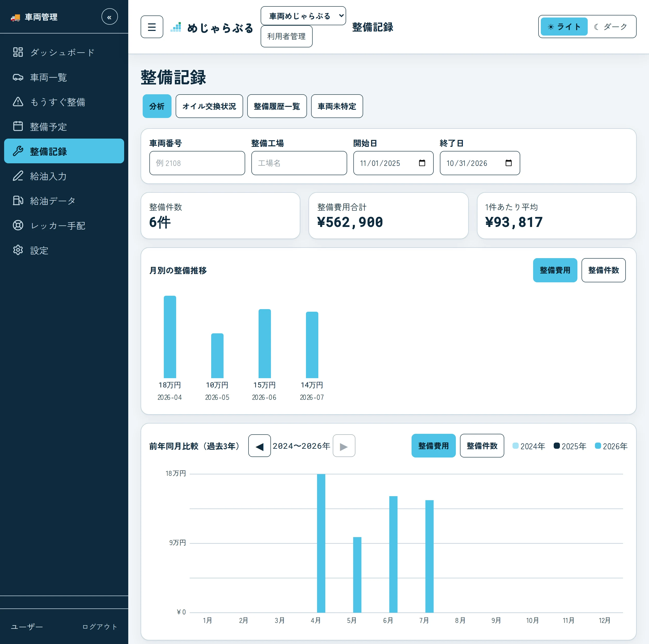This screenshot has height=644, width=649.
Task: Click the car icon for 車両一覧
Action: click(18, 77)
